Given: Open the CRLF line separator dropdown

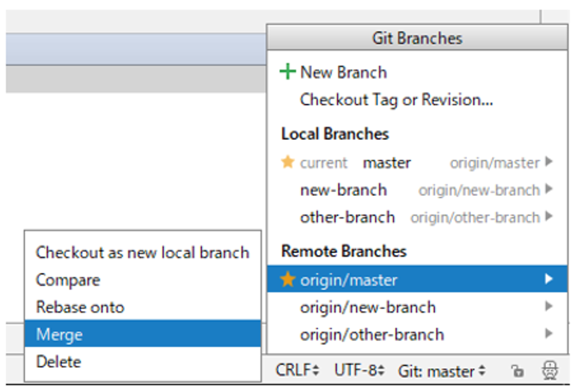Looking at the screenshot, I should tap(297, 370).
